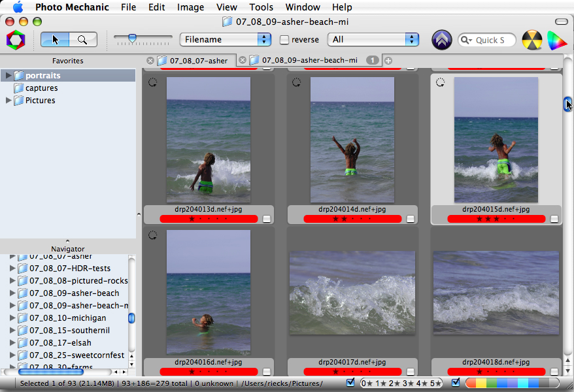Tick the checkbox for drp204014d.nef+jpg

[x=411, y=220]
